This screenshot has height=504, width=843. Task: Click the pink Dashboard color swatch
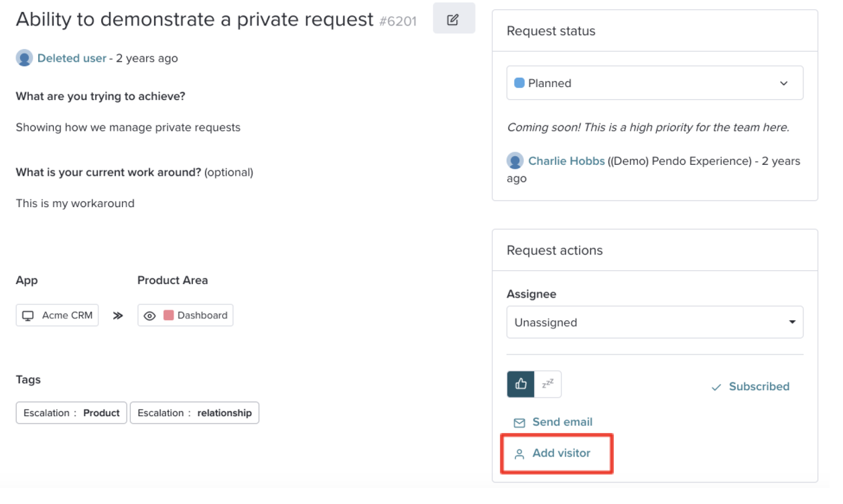169,315
